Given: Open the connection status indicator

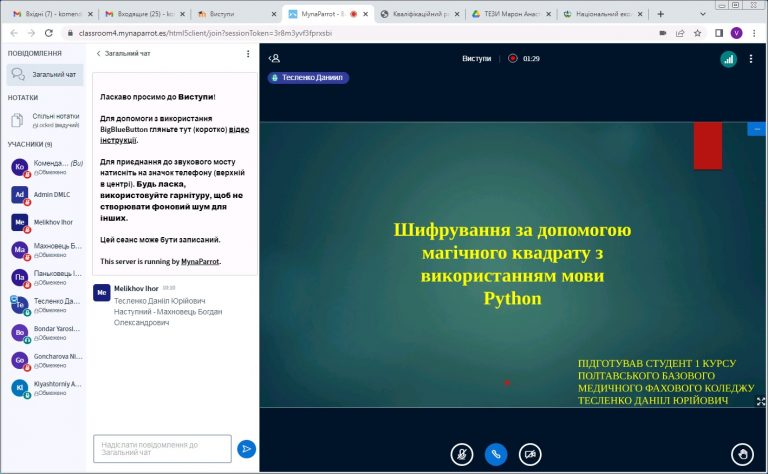Looking at the screenshot, I should tap(727, 59).
